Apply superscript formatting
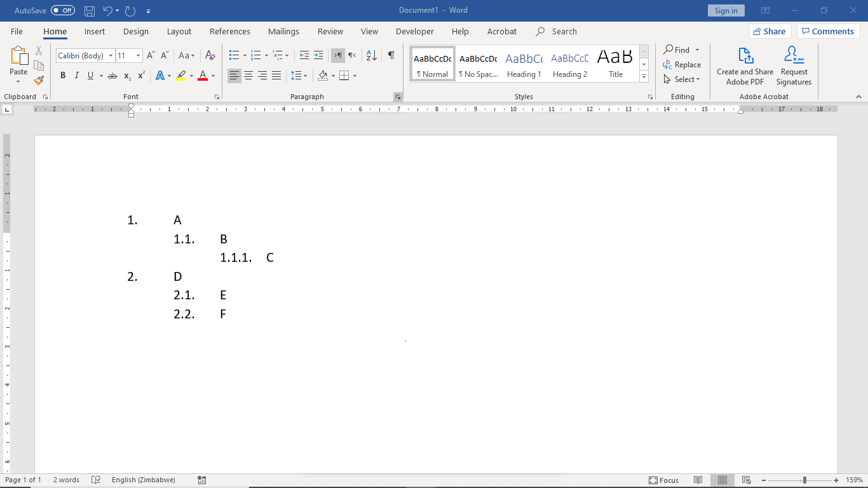 pyautogui.click(x=141, y=76)
